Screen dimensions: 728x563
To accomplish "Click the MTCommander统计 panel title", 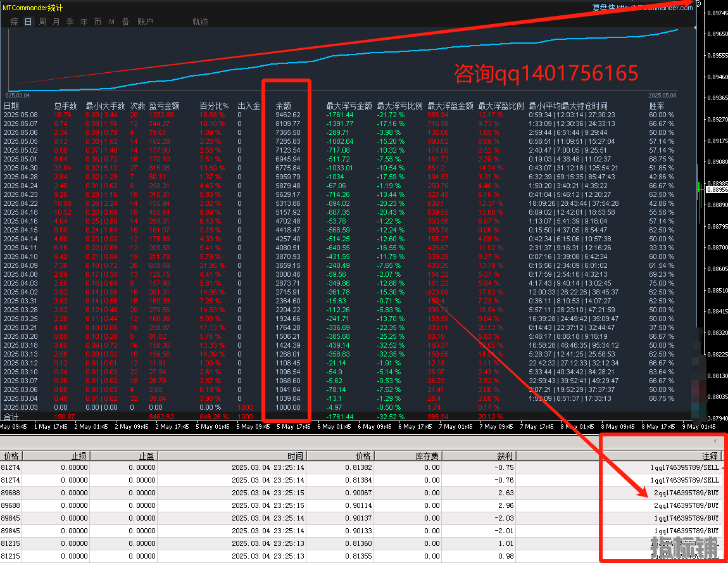I will 32,8.
